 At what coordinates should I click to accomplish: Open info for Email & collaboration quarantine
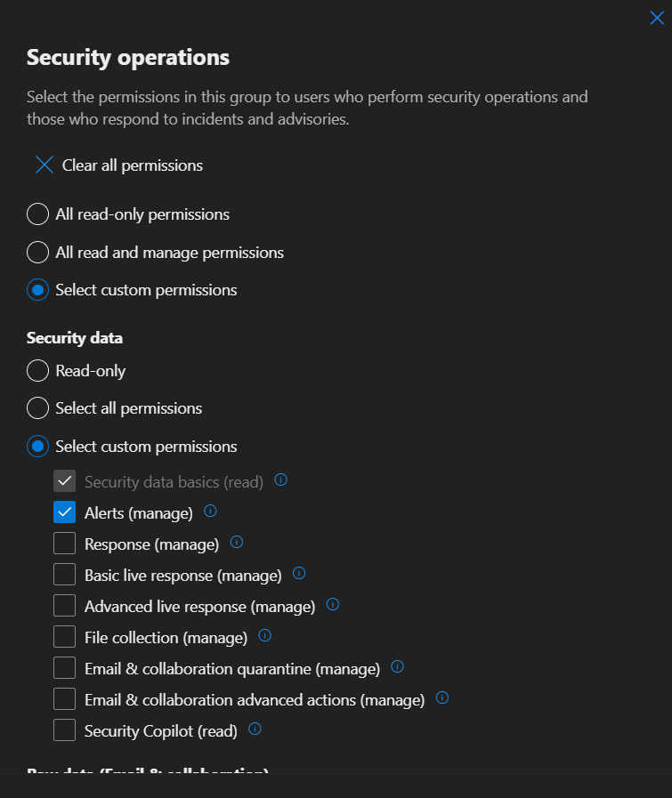(398, 667)
